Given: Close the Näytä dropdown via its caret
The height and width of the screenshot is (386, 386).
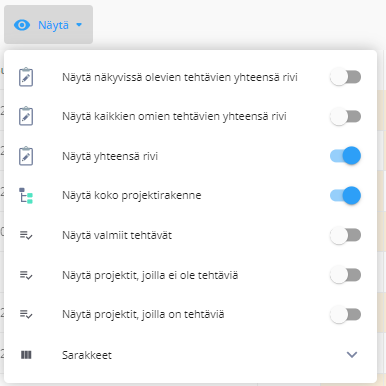Looking at the screenshot, I should [79, 25].
